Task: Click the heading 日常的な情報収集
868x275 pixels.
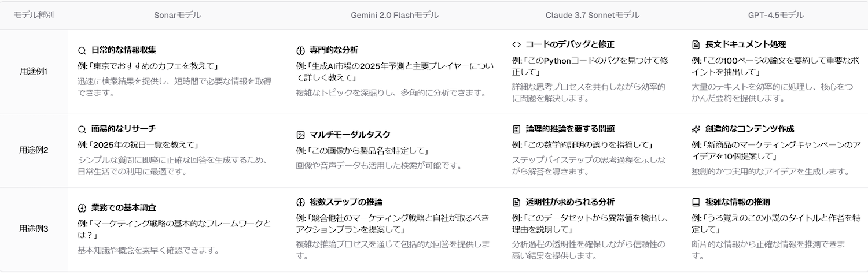Action: tap(124, 50)
